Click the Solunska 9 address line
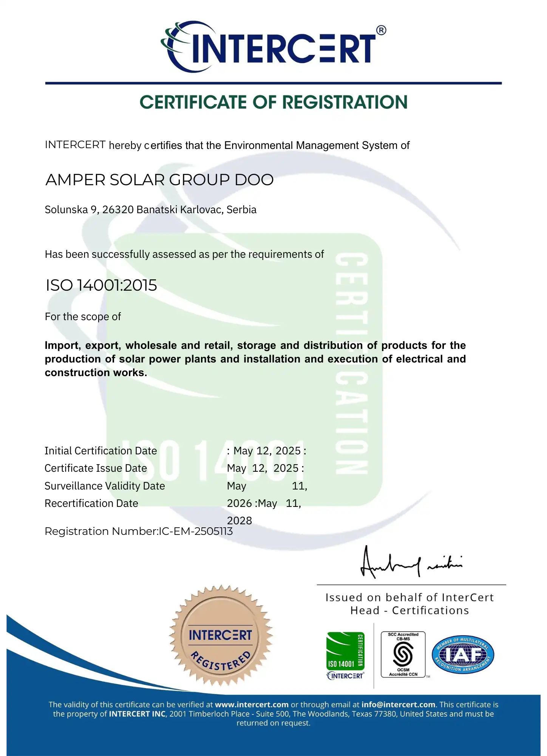The width and height of the screenshot is (547, 756). pyautogui.click(x=150, y=210)
